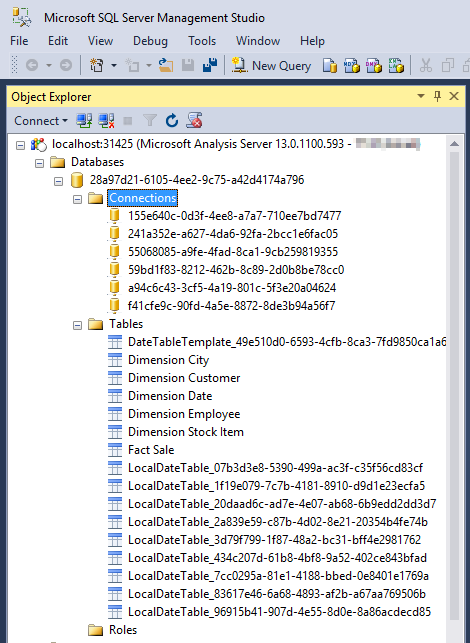Select the Dimension Employee table
Screen dimensions: 470x643
click(184, 414)
